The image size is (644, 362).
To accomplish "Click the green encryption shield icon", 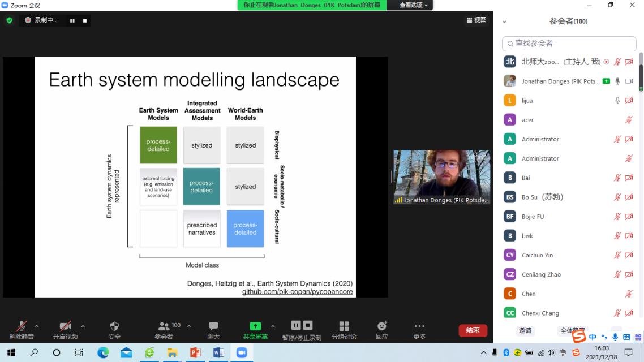I will tap(9, 20).
